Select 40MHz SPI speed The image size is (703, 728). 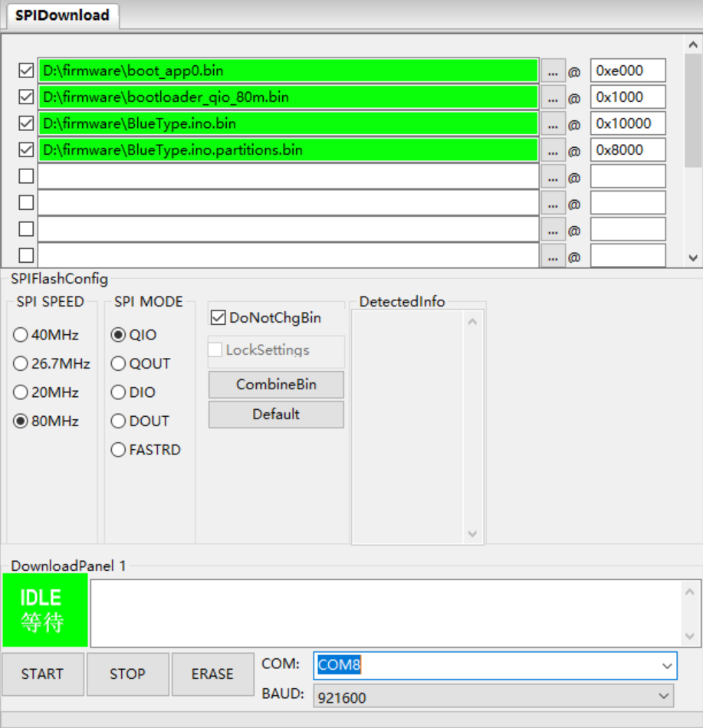[21, 335]
